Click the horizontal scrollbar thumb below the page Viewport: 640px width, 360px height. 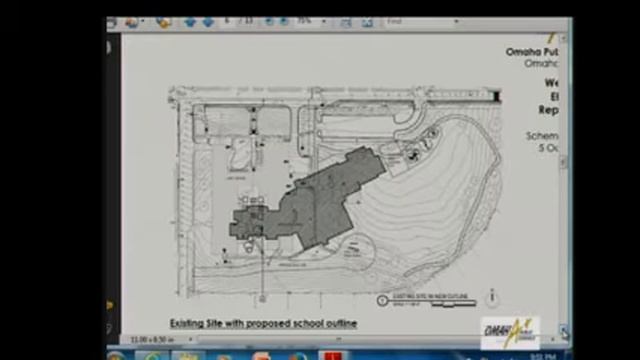(x=338, y=339)
